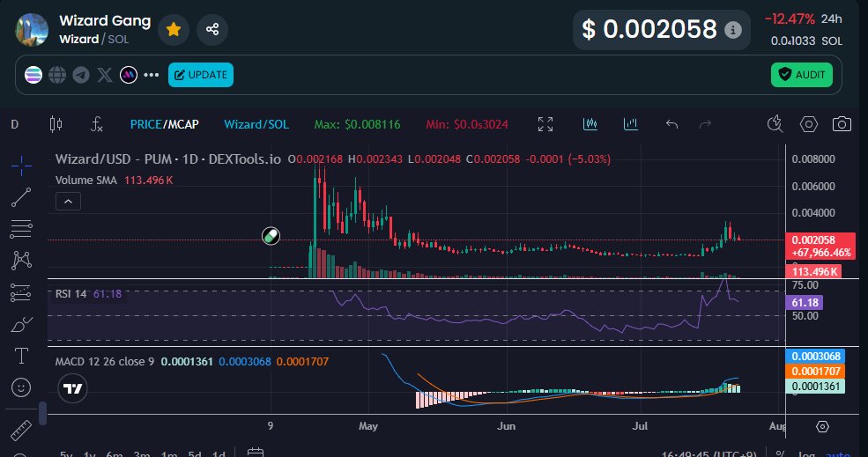Click the Min price label
This screenshot has width=868, height=457.
[467, 124]
